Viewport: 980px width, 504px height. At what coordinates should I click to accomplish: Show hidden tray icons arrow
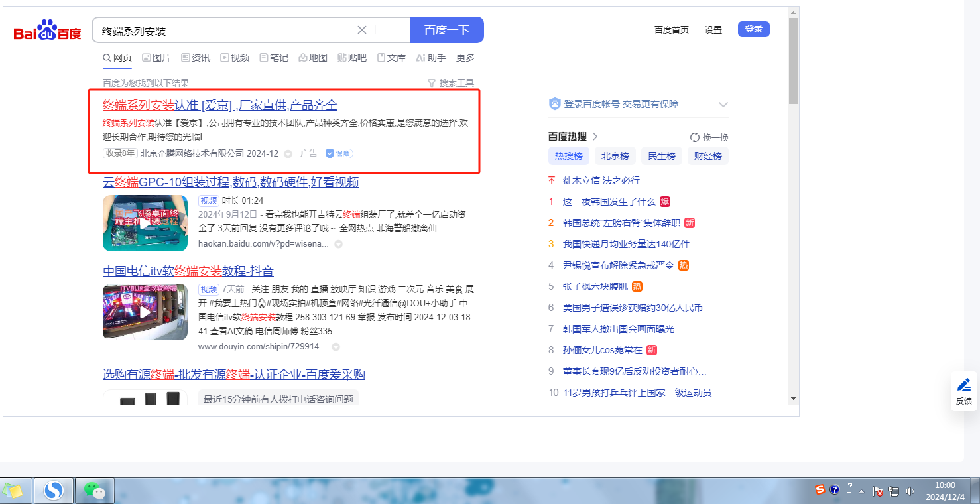[x=861, y=491]
